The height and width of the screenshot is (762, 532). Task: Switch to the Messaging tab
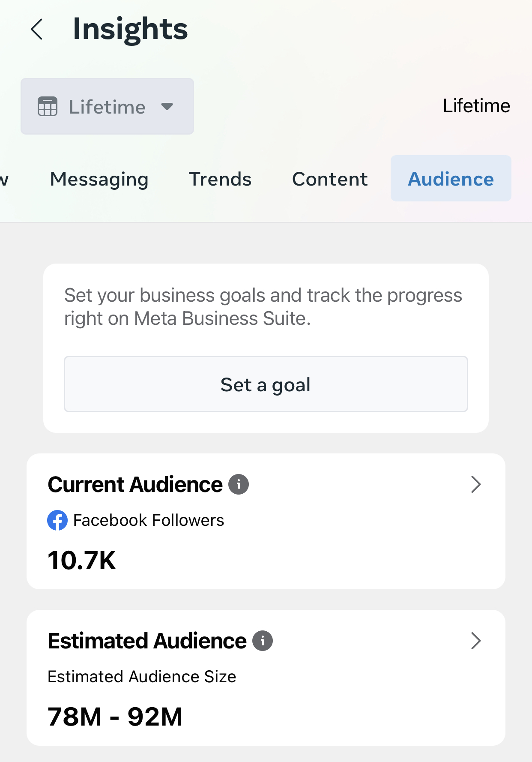pyautogui.click(x=99, y=179)
